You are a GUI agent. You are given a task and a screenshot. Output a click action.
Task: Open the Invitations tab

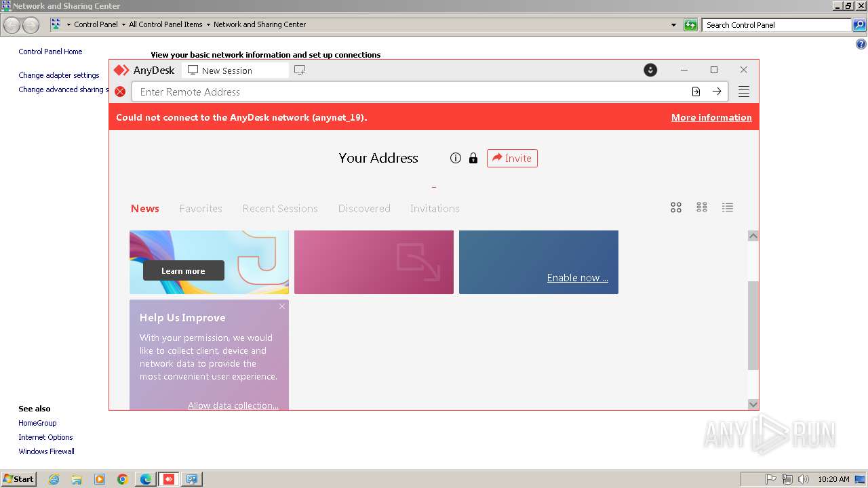click(x=435, y=208)
